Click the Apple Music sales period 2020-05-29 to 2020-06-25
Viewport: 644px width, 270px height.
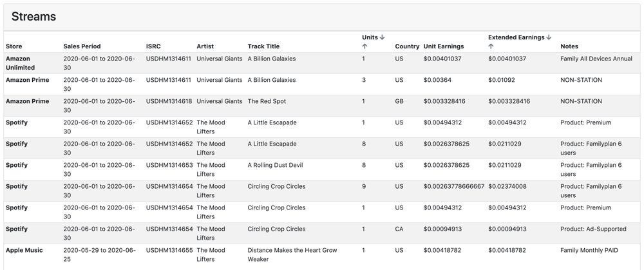point(99,255)
